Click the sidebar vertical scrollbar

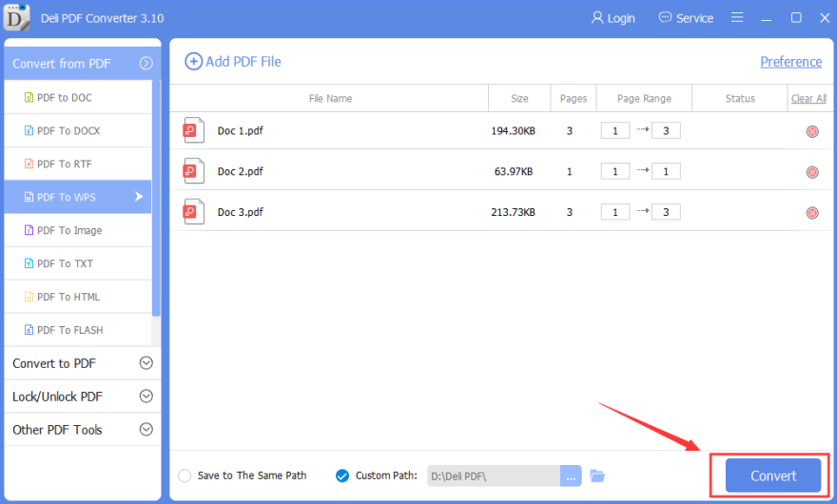coord(156,198)
